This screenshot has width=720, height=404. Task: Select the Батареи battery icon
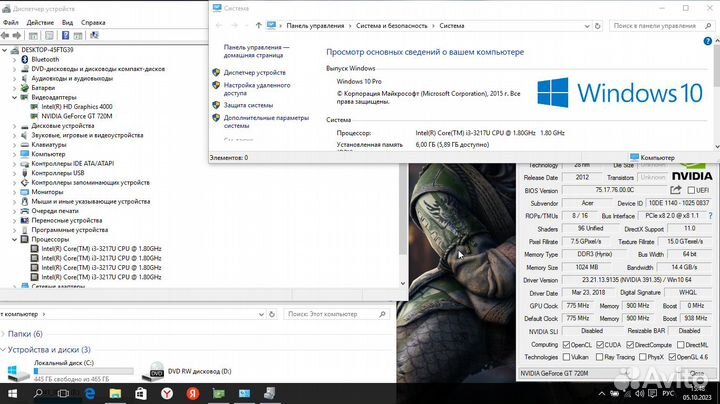[25, 88]
